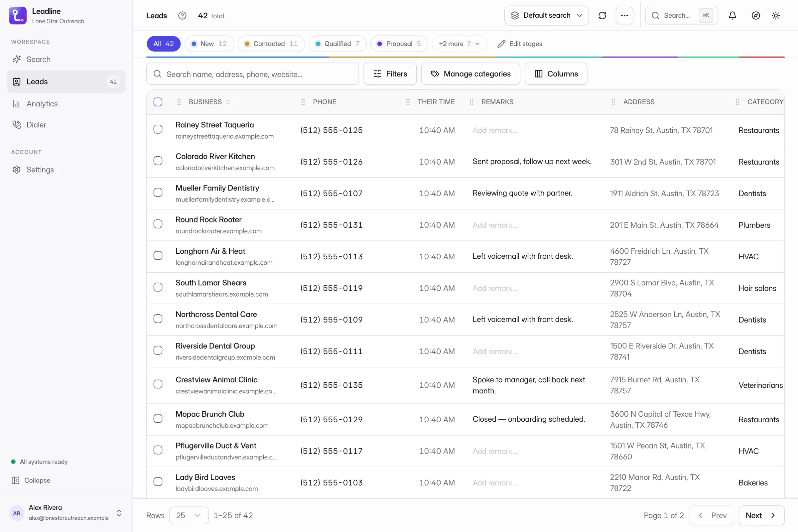Screen dimensions: 798x532
Task: Toggle light/dark theme sun icon
Action: pos(776,16)
